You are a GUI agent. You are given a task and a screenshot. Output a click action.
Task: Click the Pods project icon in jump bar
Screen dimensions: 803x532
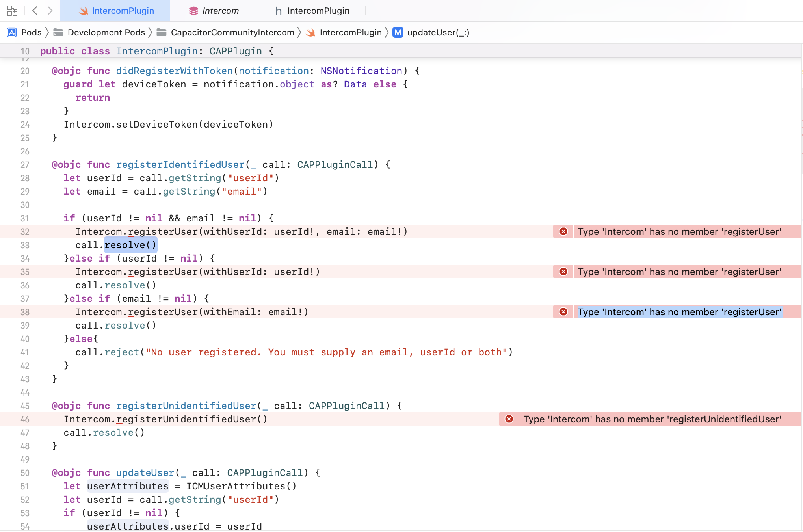pyautogui.click(x=12, y=32)
